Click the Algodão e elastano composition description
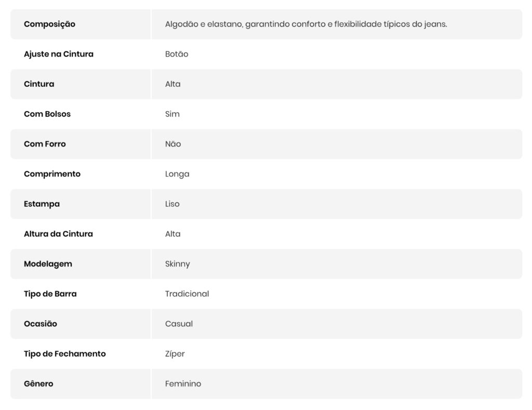This screenshot has width=532, height=410. pyautogui.click(x=305, y=24)
